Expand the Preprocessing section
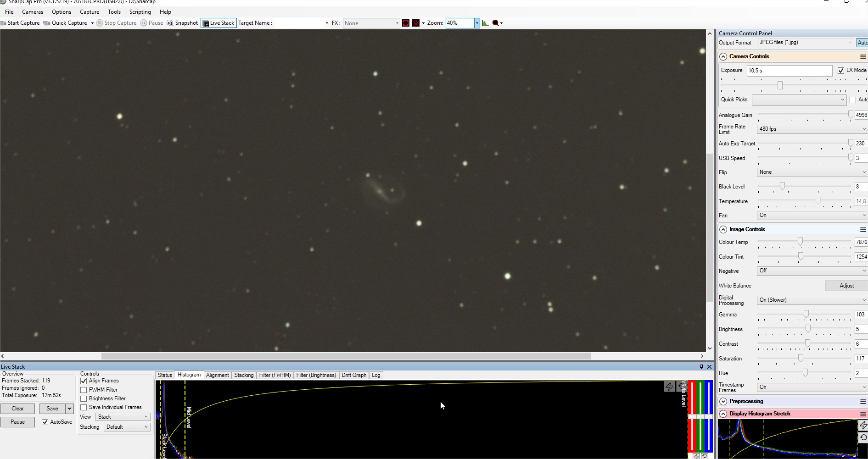This screenshot has height=459, width=868. point(723,402)
